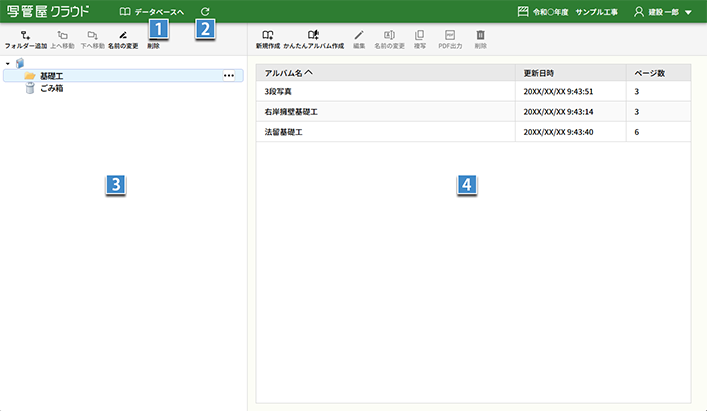Sort by 更新日時 column header
This screenshot has width=707, height=411.
point(571,73)
